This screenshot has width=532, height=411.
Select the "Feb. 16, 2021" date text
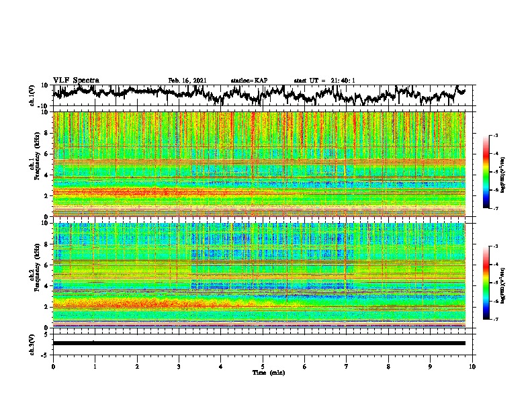point(187,81)
